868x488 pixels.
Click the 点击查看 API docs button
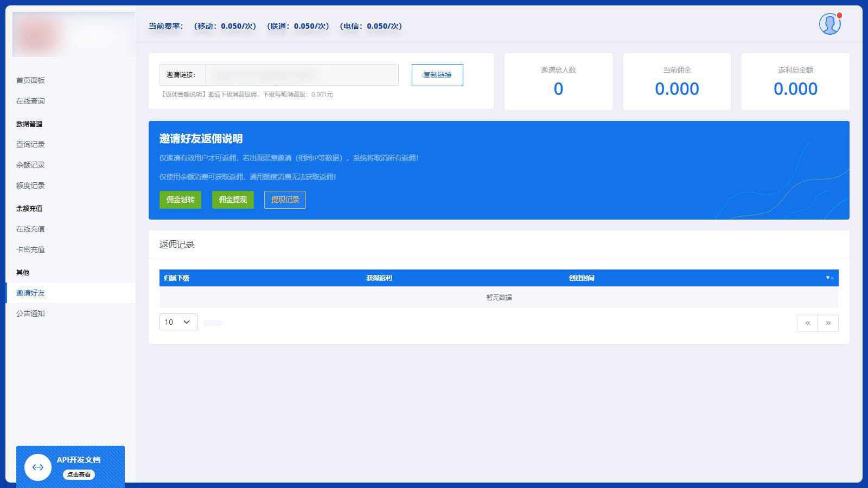pos(79,474)
